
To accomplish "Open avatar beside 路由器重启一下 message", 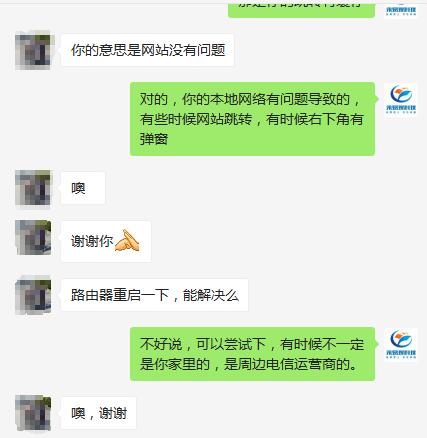I will (33, 295).
